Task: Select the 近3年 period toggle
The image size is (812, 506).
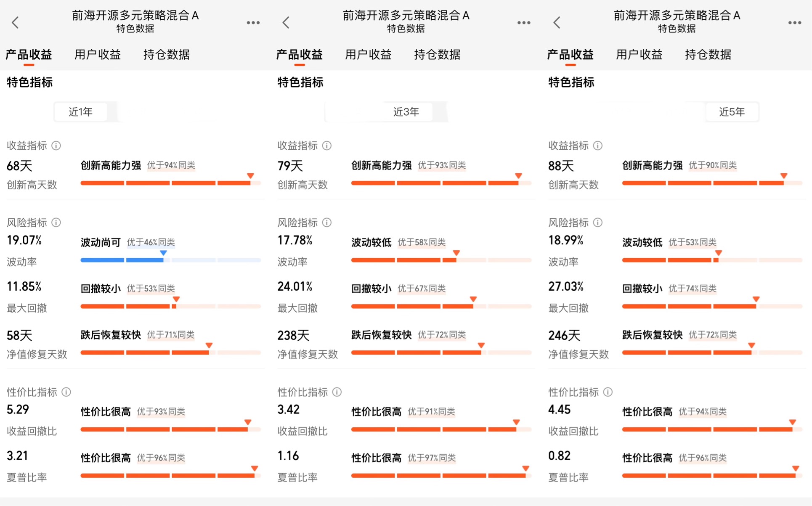Action: pos(406,112)
